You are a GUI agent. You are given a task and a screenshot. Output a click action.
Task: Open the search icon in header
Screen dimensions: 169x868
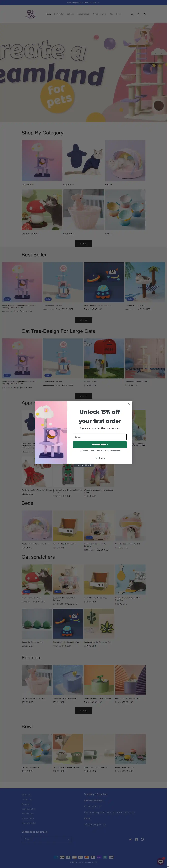(132, 14)
